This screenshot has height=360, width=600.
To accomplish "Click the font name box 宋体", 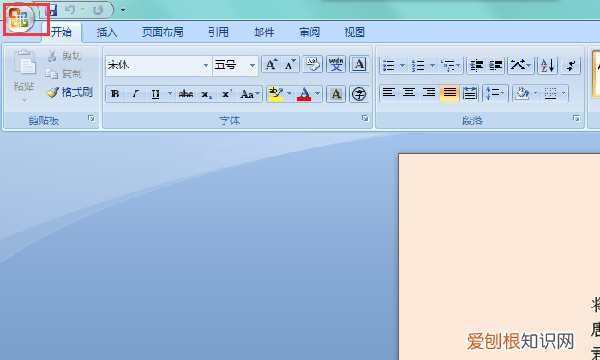I will [155, 65].
